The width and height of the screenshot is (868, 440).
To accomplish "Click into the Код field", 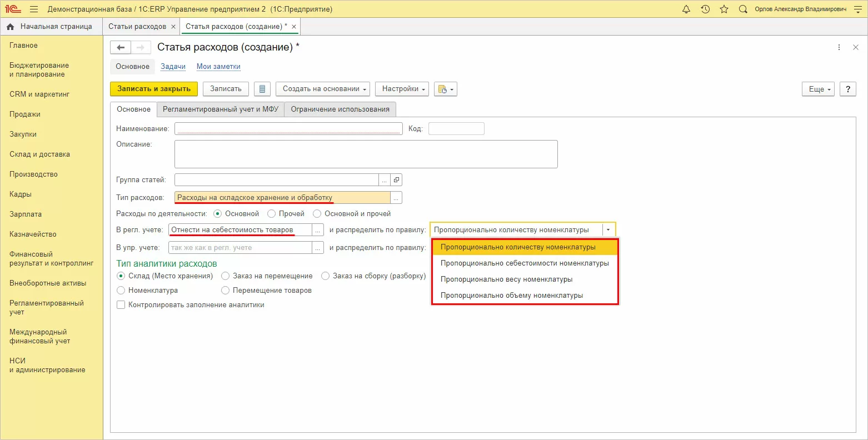I will tap(456, 129).
